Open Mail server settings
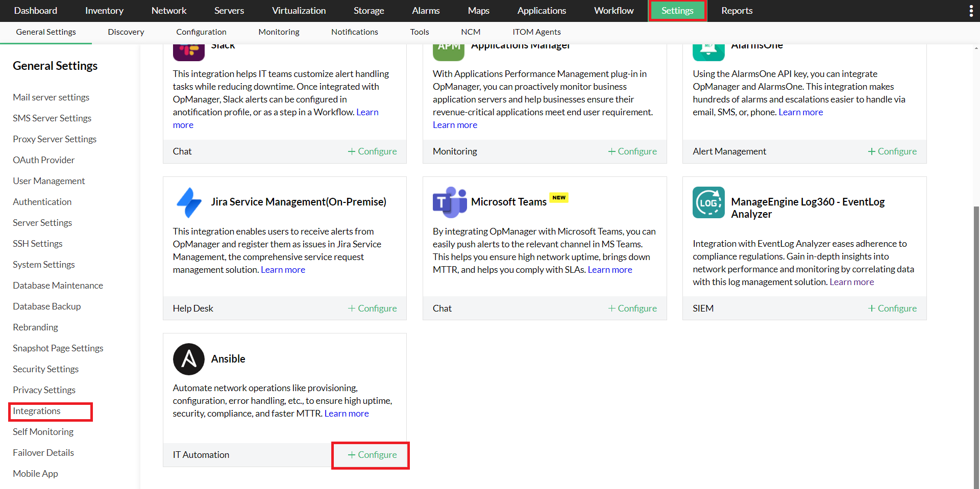This screenshot has width=980, height=489. point(51,97)
